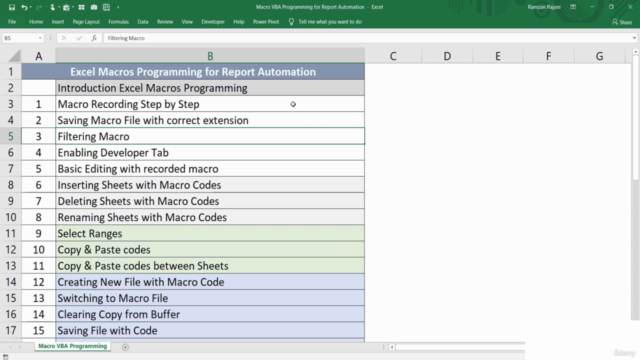
Task: Click the horizontal scrollbar left arrow
Action: pos(392,347)
